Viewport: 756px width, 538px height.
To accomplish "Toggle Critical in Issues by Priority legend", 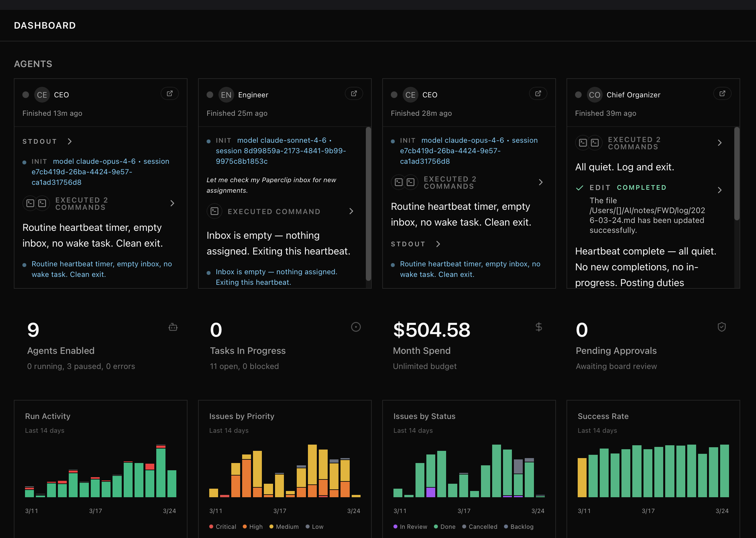I will click(222, 527).
